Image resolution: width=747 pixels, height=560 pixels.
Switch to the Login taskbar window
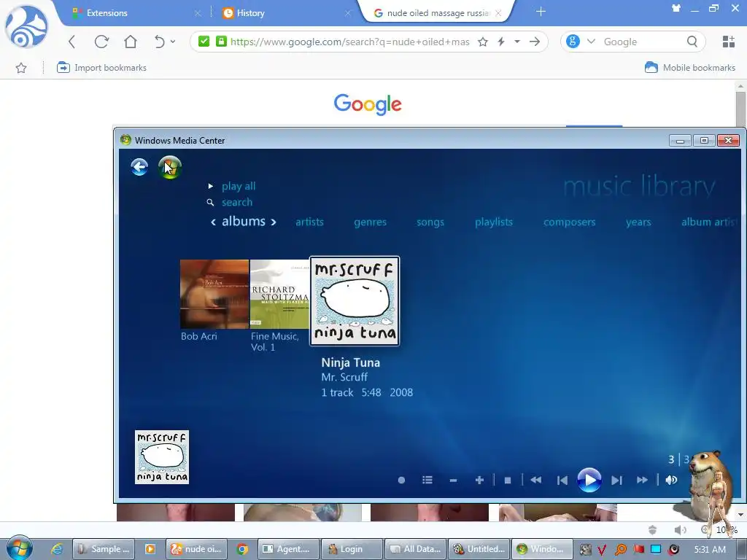352,549
